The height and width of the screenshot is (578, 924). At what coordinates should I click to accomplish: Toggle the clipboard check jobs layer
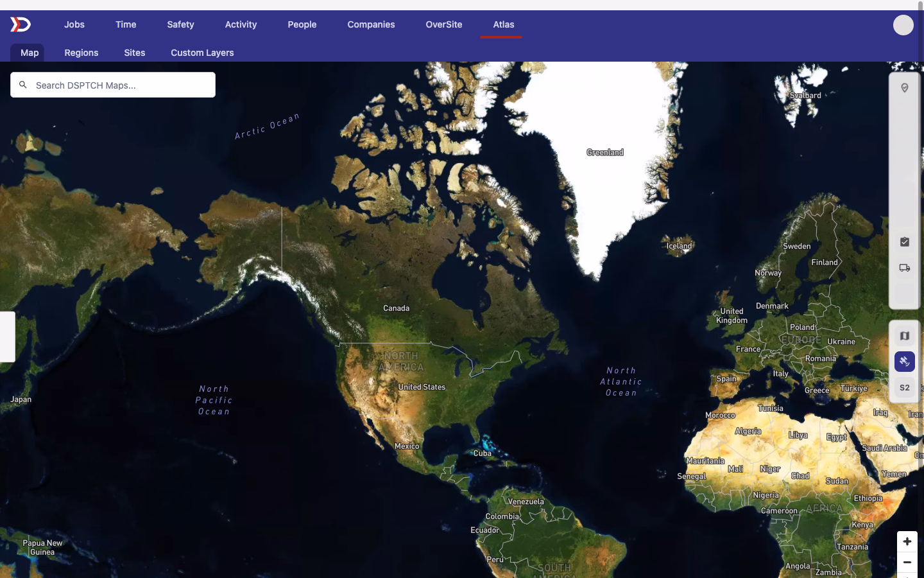pos(905,242)
